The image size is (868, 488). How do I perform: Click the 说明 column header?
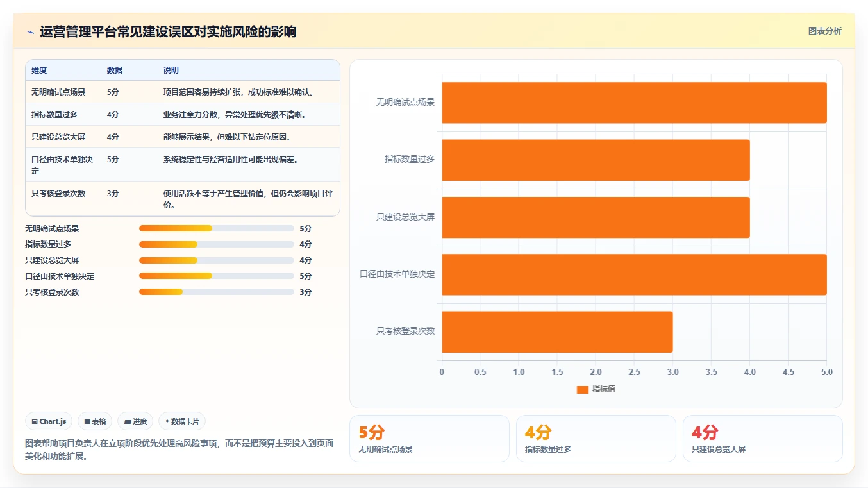click(171, 71)
